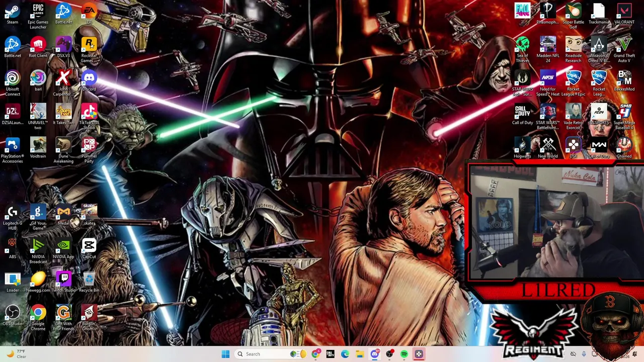644x362 pixels.
Task: Open Gif Your Game icon
Action: [x=38, y=218]
